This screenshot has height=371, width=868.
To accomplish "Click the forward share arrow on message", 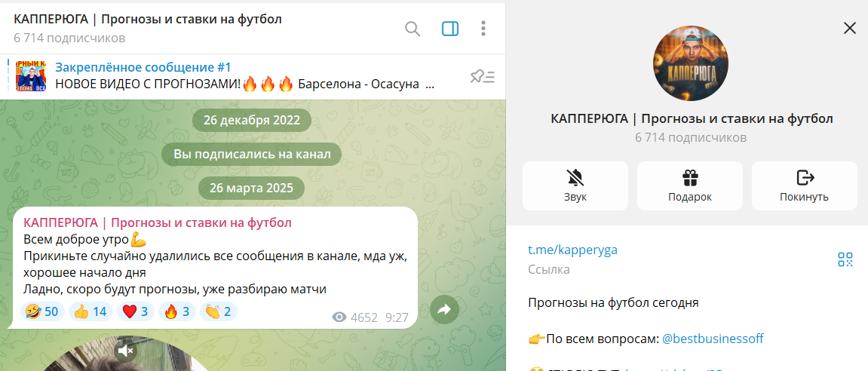I will click(444, 311).
